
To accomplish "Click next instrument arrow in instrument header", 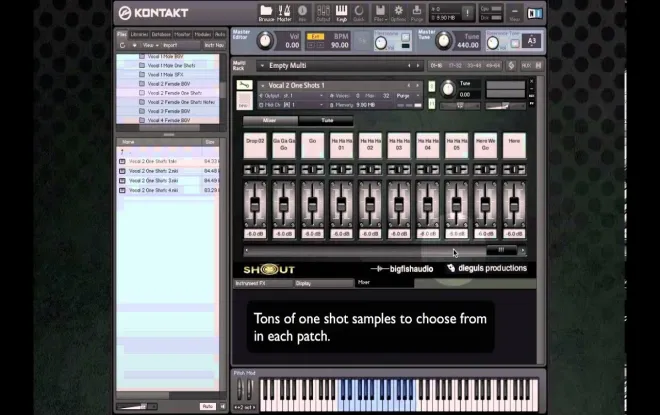I will (x=418, y=85).
